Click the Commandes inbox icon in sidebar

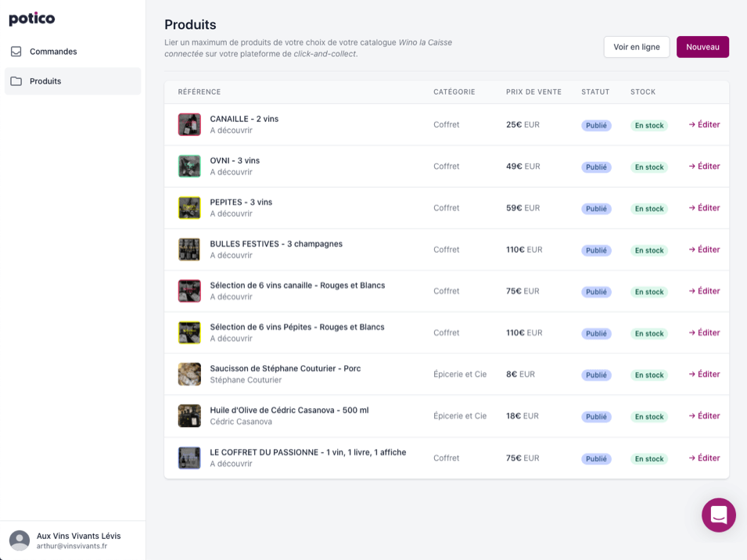click(x=16, y=52)
